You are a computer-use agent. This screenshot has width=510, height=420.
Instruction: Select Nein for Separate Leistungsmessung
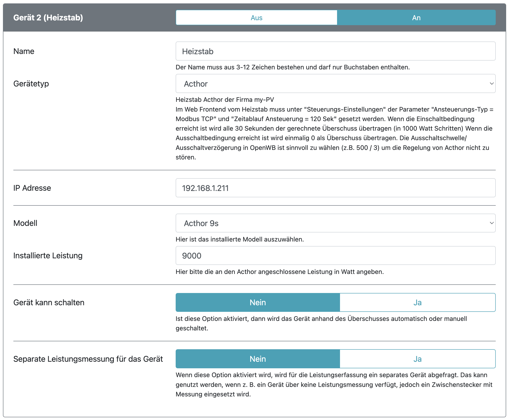point(257,359)
